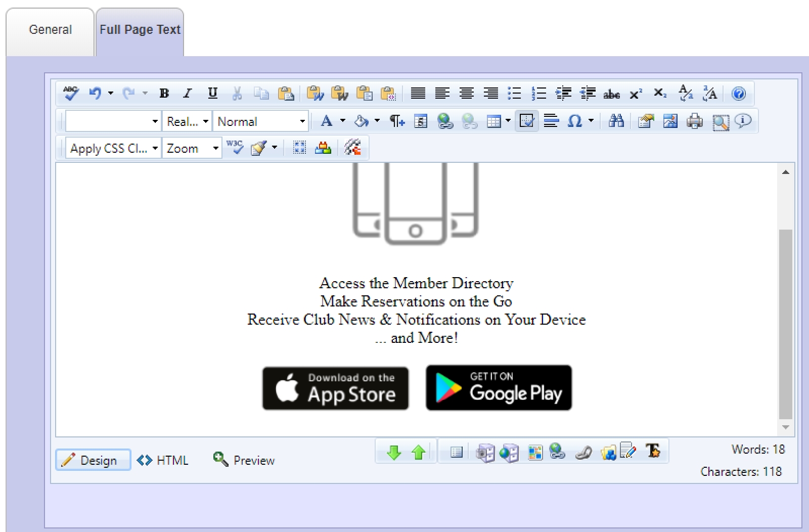The height and width of the screenshot is (532, 809).
Task: Open Find and Replace binoculars
Action: tap(616, 121)
